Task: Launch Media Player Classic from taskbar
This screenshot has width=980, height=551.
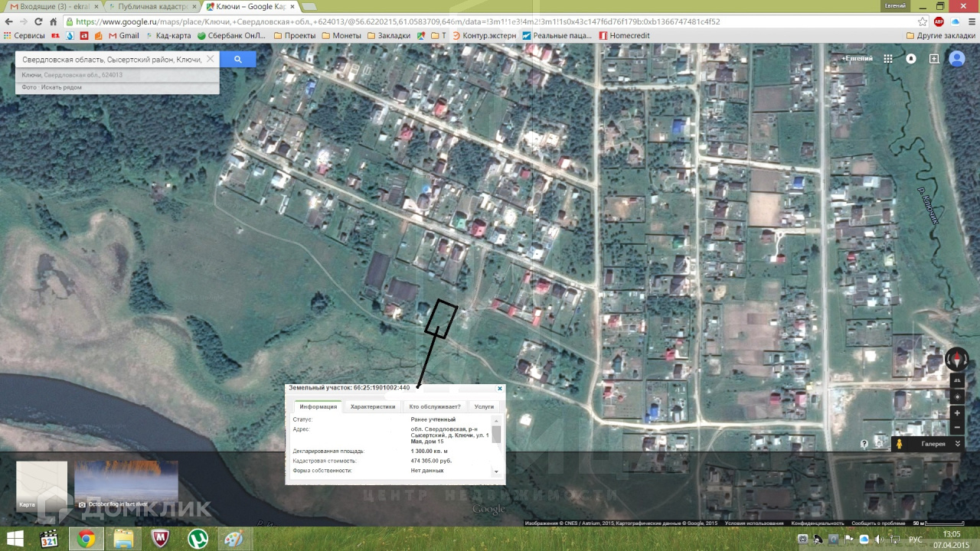Action: point(49,539)
